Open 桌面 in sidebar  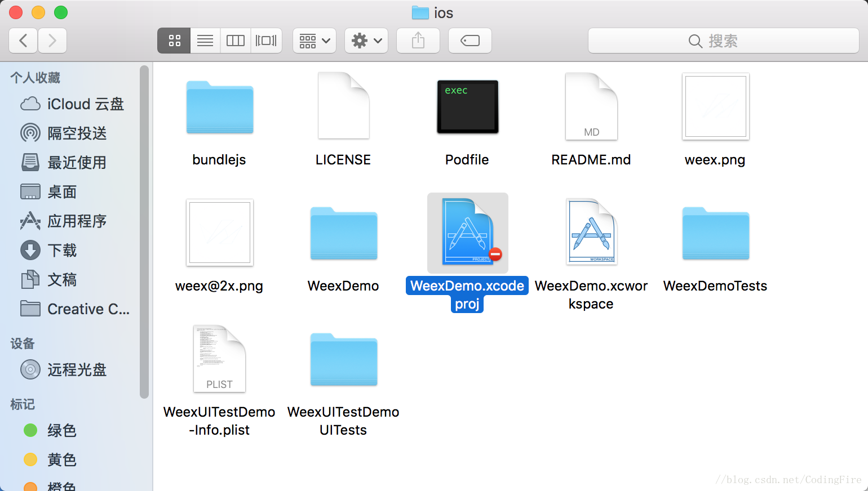(x=48, y=192)
